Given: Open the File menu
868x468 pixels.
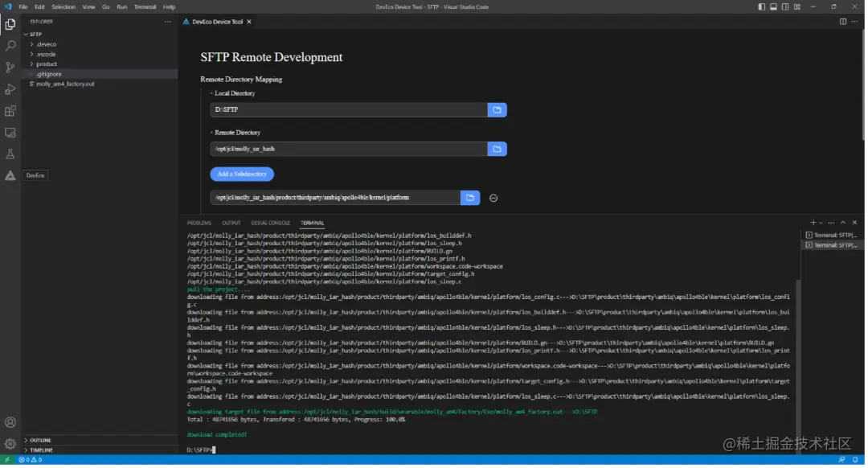Looking at the screenshot, I should point(23,7).
